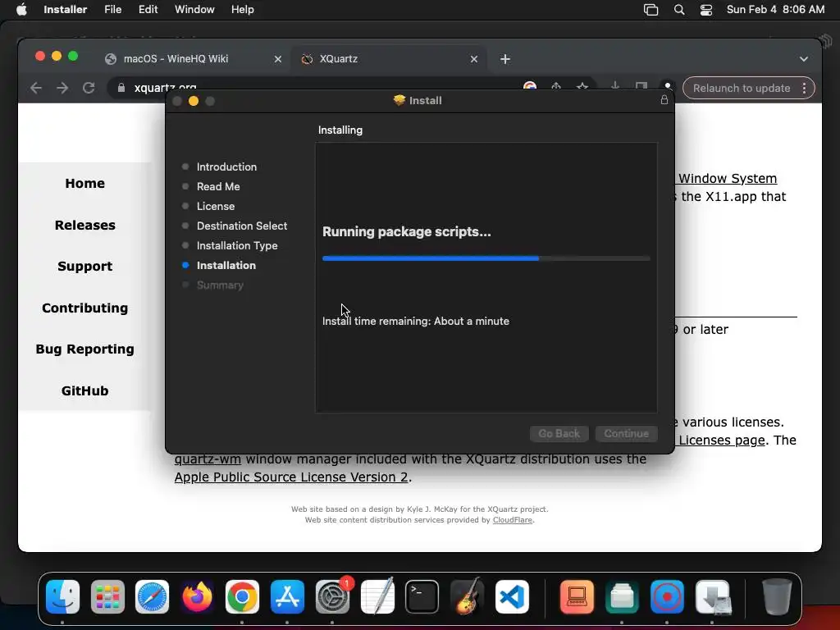Open Launchpad from the dock

coord(107,596)
